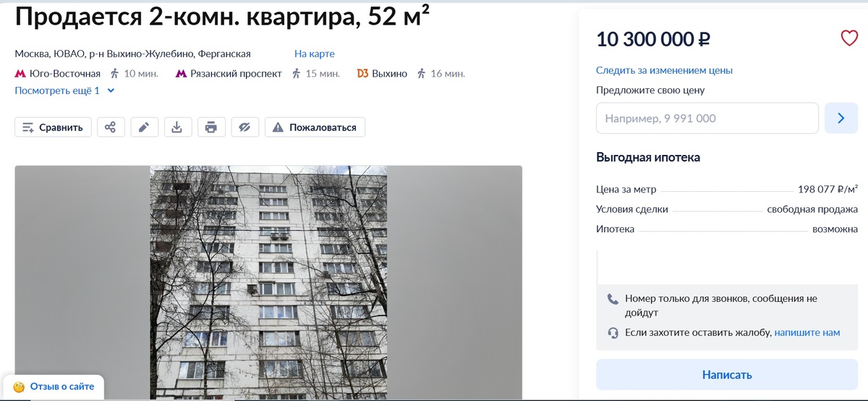868x401 pixels.
Task: Click the pencil note icon
Action: click(x=144, y=127)
